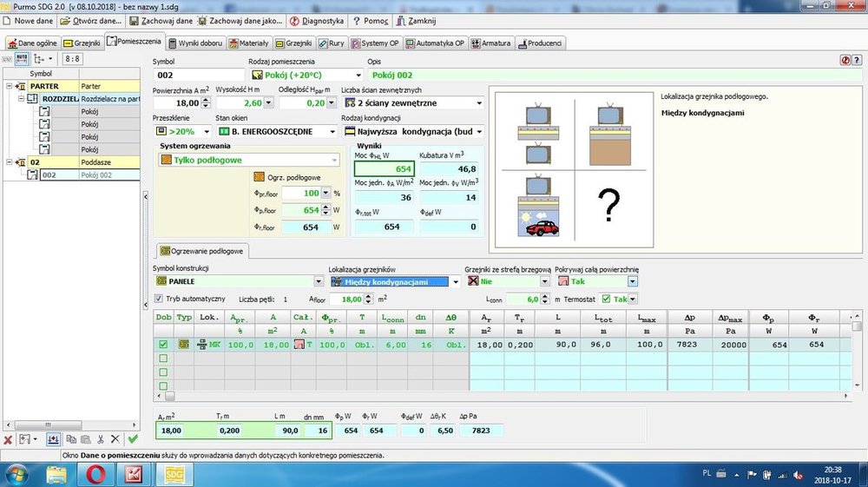Toggle the Termostat checkbox
This screenshot has height=487, width=868.
click(x=606, y=299)
